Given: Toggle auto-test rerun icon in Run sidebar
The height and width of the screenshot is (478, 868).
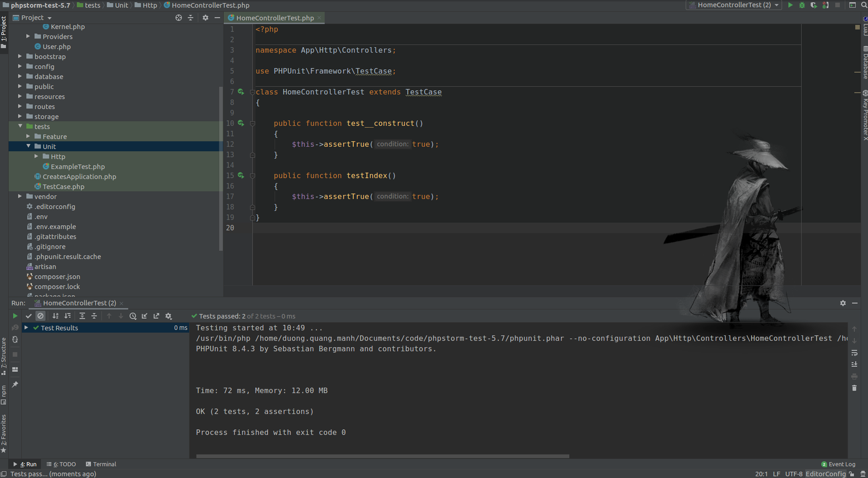Looking at the screenshot, I should tap(15, 340).
